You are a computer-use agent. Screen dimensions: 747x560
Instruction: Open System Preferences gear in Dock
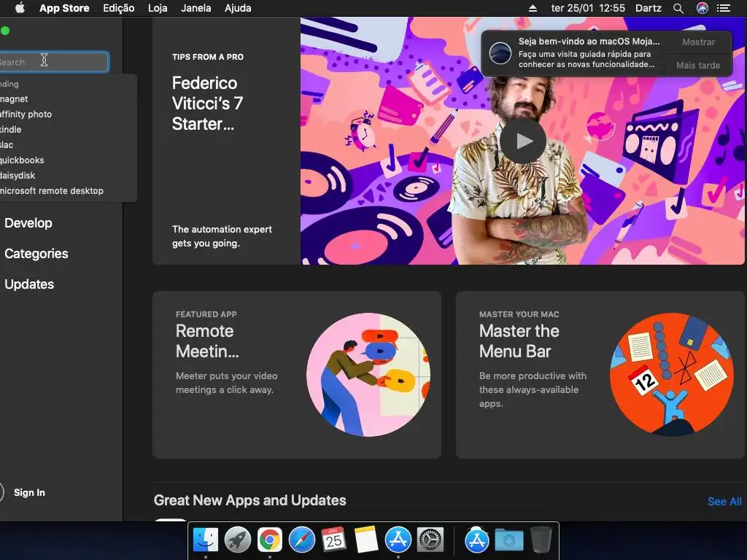pos(430,540)
